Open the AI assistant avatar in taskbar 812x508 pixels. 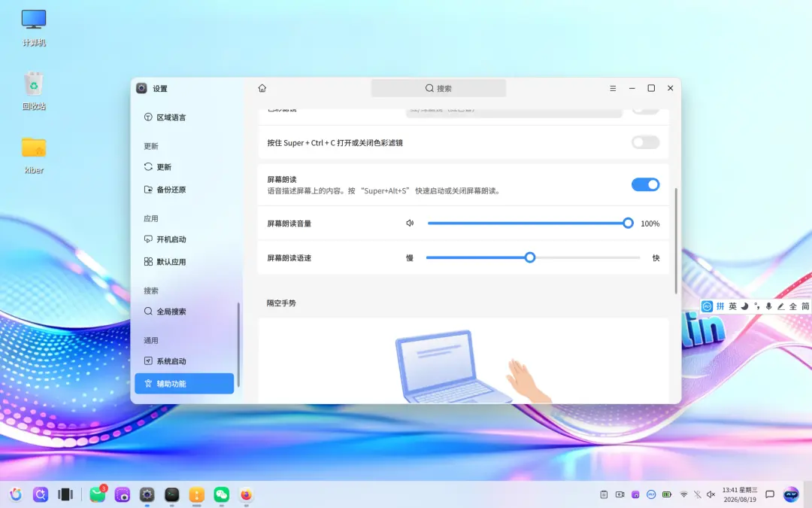[x=791, y=494]
